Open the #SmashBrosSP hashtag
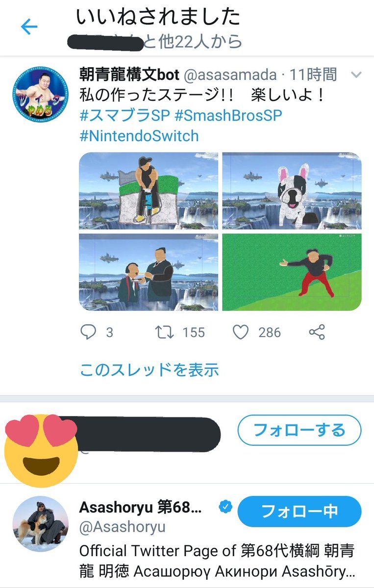This screenshot has width=374, height=588. (228, 115)
